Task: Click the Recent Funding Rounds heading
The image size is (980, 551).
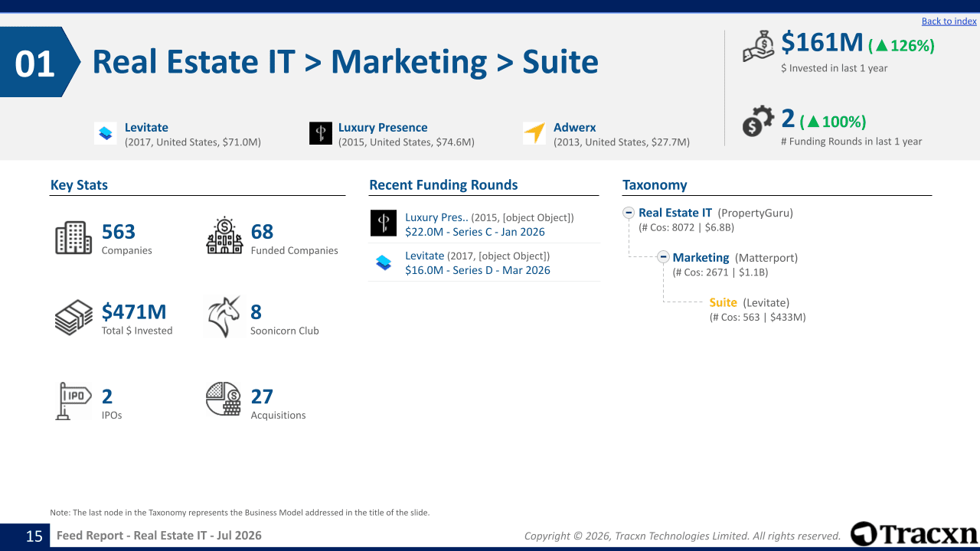Action: (443, 185)
